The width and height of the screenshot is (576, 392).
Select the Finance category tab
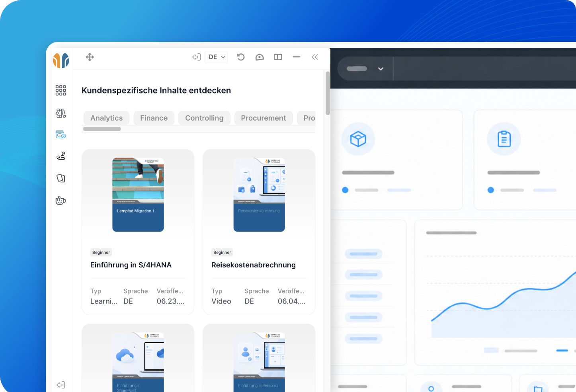(154, 118)
